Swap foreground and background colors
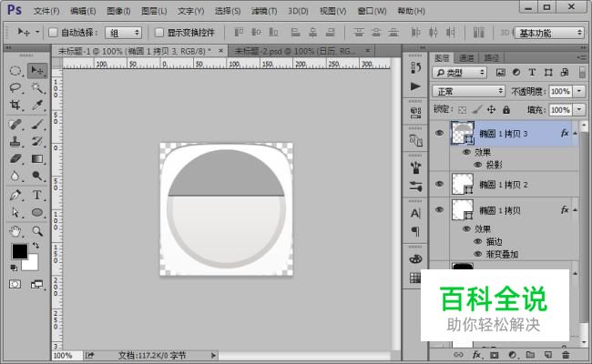The height and width of the screenshot is (364, 592). point(36,246)
